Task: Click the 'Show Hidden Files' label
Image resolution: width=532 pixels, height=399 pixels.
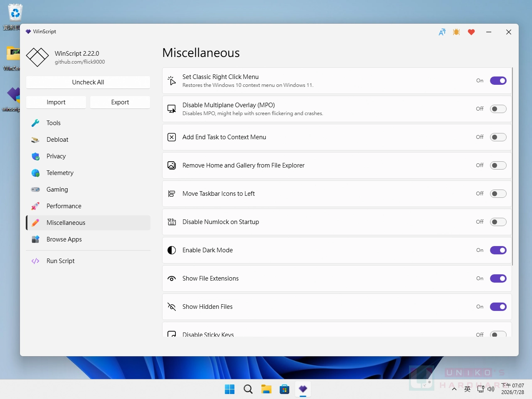Action: 207,307
